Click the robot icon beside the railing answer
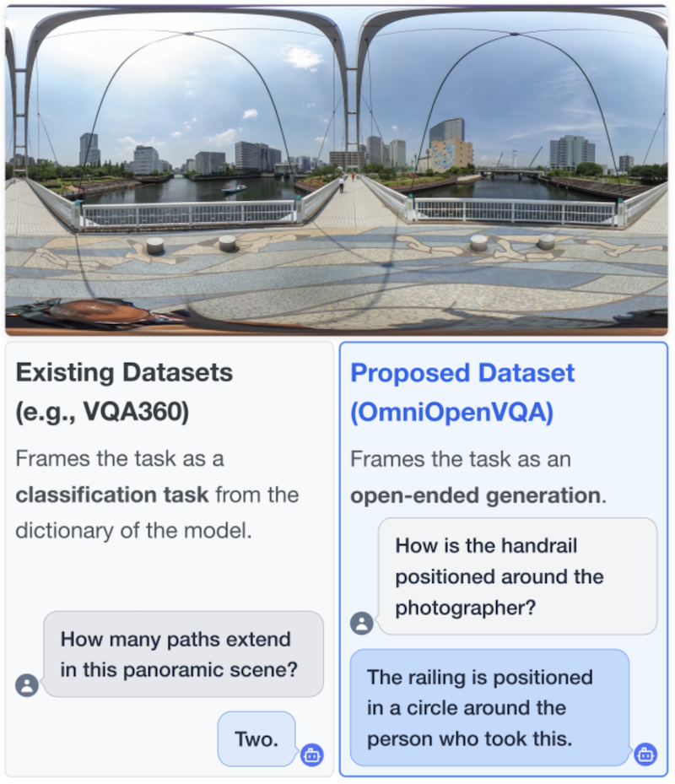The height and width of the screenshot is (784, 675). tap(645, 754)
